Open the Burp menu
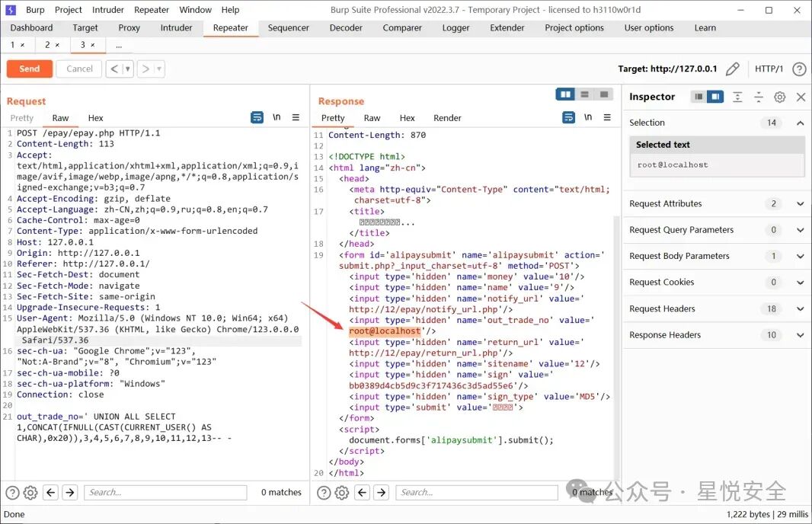Viewport: 812px width, 524px height. [35, 10]
